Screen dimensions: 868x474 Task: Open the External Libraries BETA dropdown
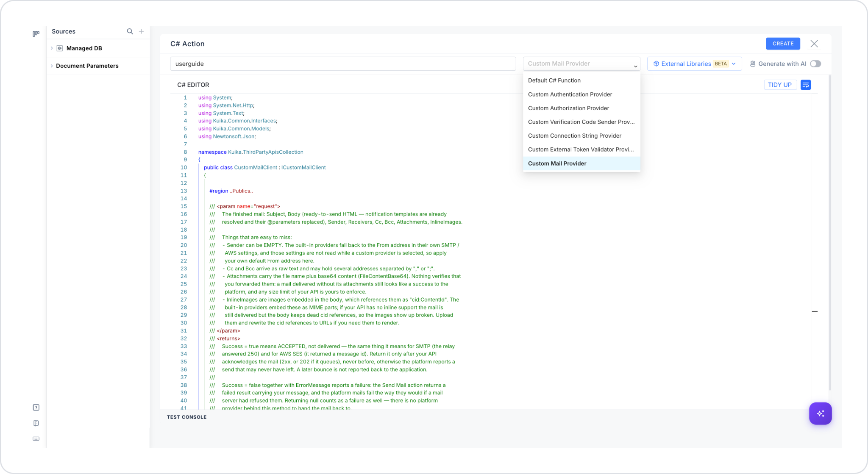click(694, 64)
